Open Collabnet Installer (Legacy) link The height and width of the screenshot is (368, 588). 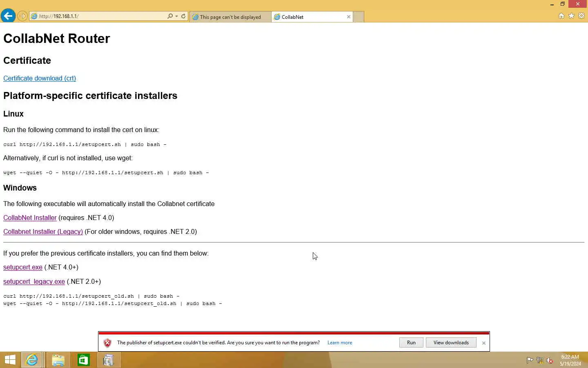(43, 231)
